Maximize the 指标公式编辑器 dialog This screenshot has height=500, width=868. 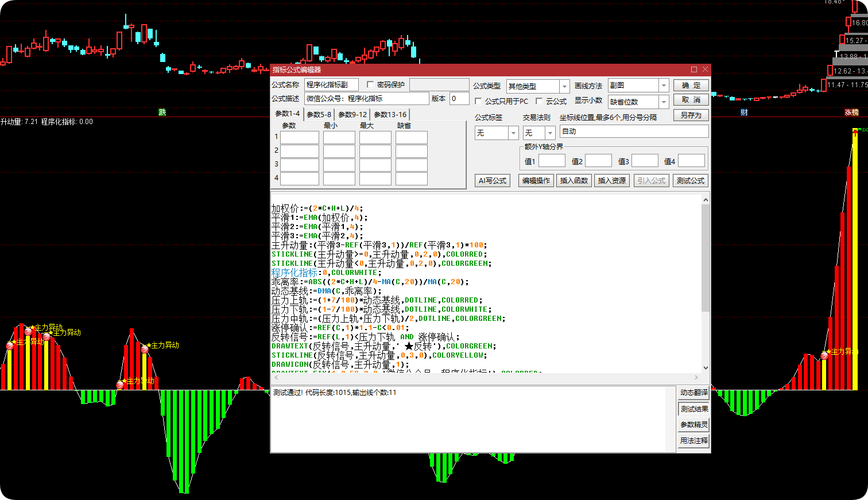pyautogui.click(x=694, y=69)
